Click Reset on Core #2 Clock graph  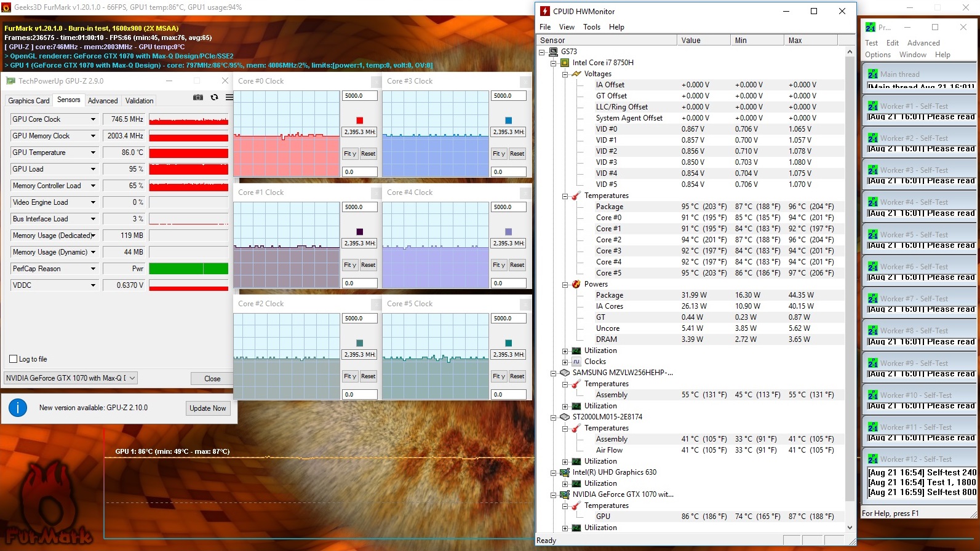tap(368, 376)
